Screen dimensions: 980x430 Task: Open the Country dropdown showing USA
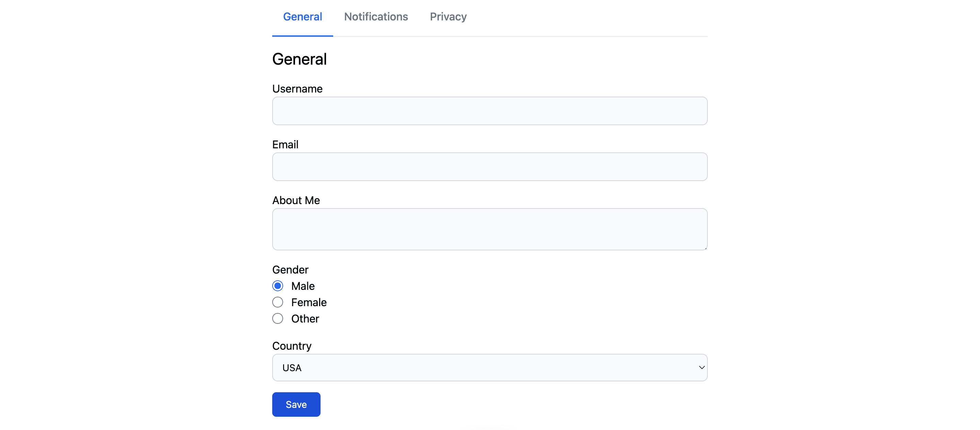490,368
